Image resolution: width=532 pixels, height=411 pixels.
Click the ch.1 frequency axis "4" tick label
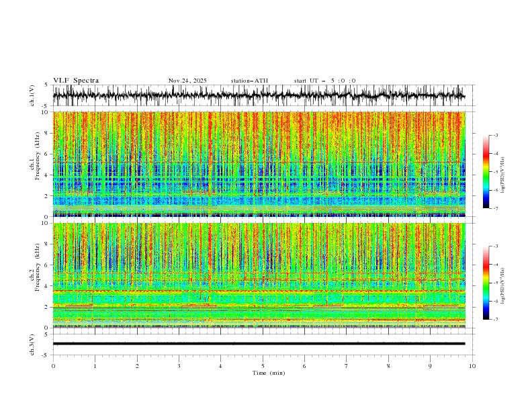48,175
